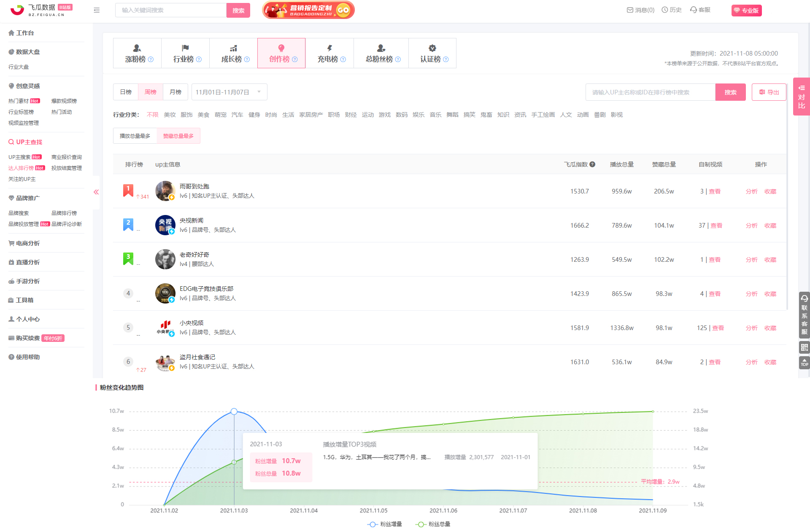Viewport: 810px width, 532px height.
Task: Click the UP主 name search input field
Action: [x=650, y=92]
